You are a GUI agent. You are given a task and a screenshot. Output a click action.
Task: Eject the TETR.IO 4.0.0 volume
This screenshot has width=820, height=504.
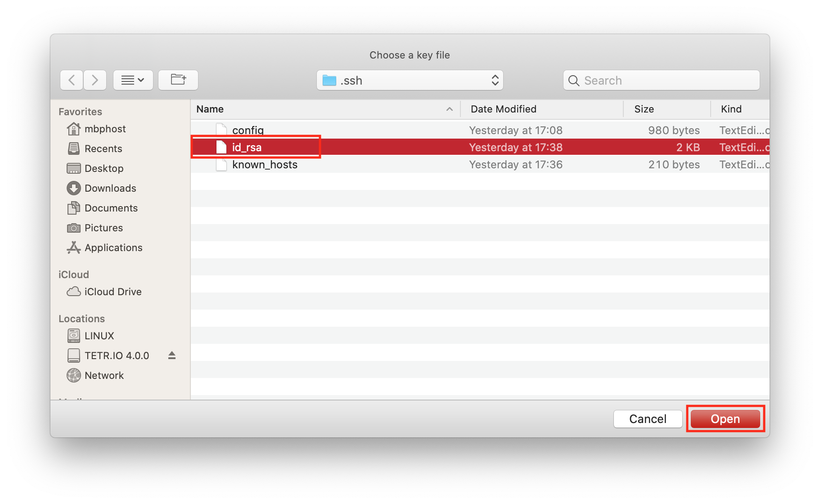tap(171, 355)
